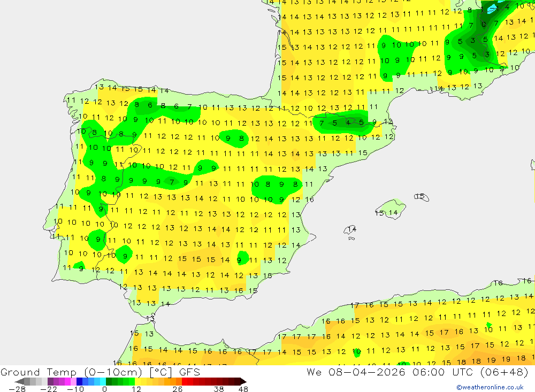The image size is (535, 392).
Task: Click the dark brown right arrow of the color scale
Action: (243, 381)
